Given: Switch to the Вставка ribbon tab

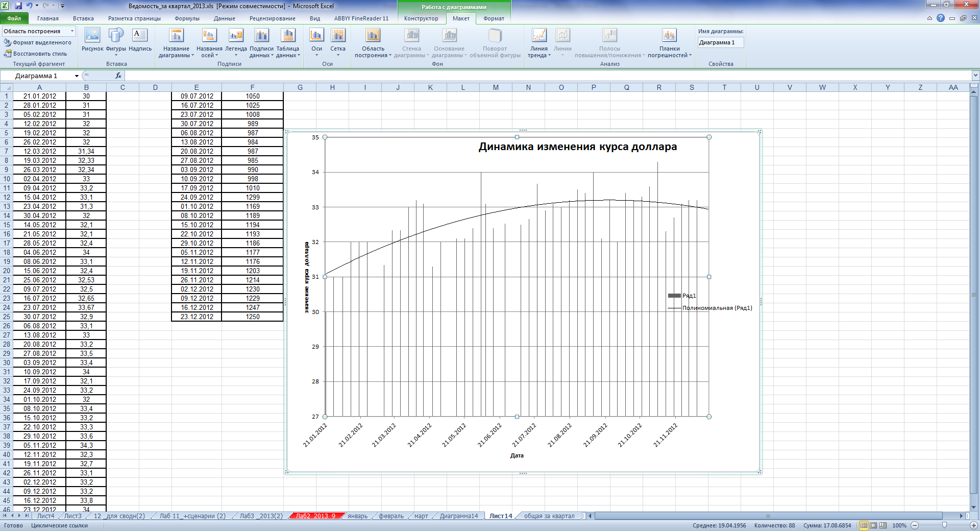Looking at the screenshot, I should [83, 18].
